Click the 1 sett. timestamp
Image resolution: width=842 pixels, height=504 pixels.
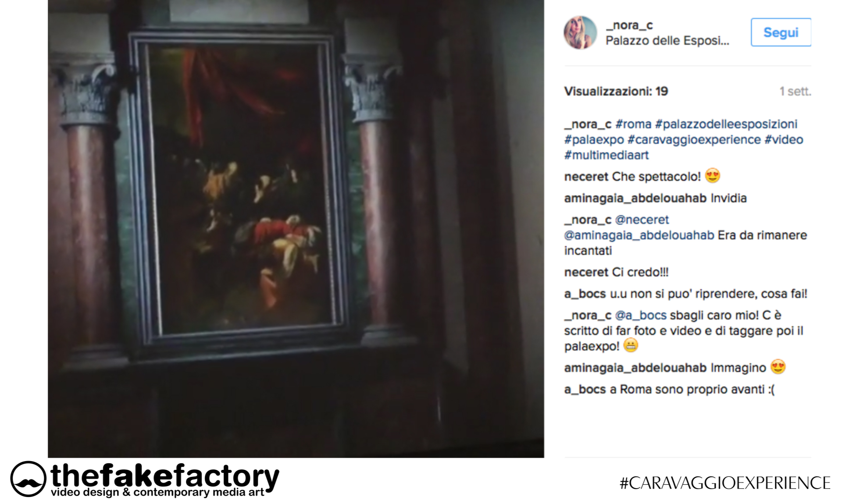795,91
